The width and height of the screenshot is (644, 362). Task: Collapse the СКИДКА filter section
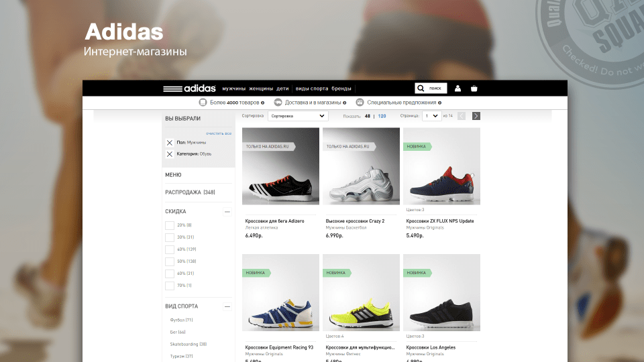[x=227, y=212]
